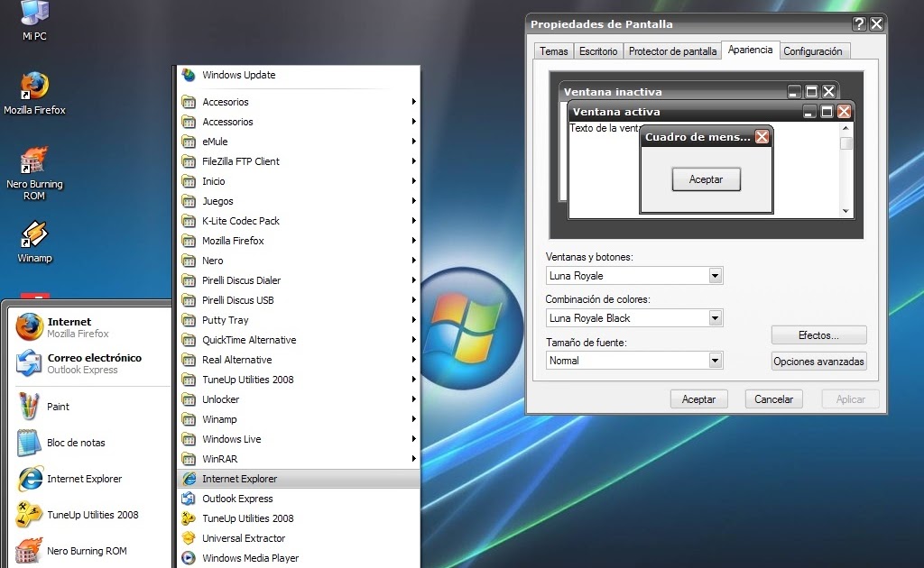
Task: Open TuneUp Utilities 2008 in Start menu left column
Action: [91, 515]
